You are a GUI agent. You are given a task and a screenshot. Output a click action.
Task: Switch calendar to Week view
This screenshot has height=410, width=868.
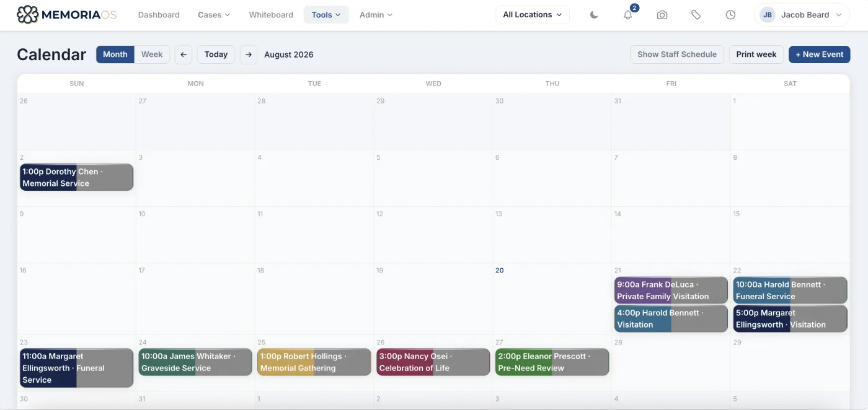(x=152, y=55)
